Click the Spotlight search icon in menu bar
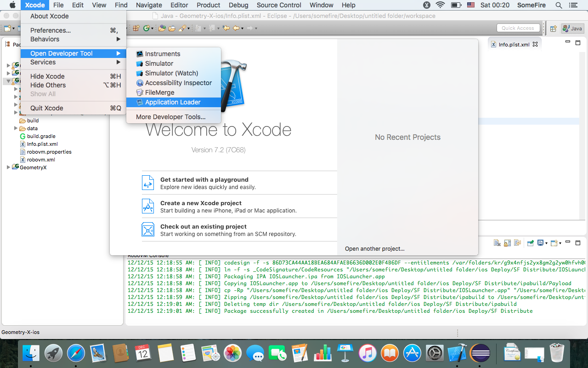This screenshot has width=588, height=368. tap(559, 5)
